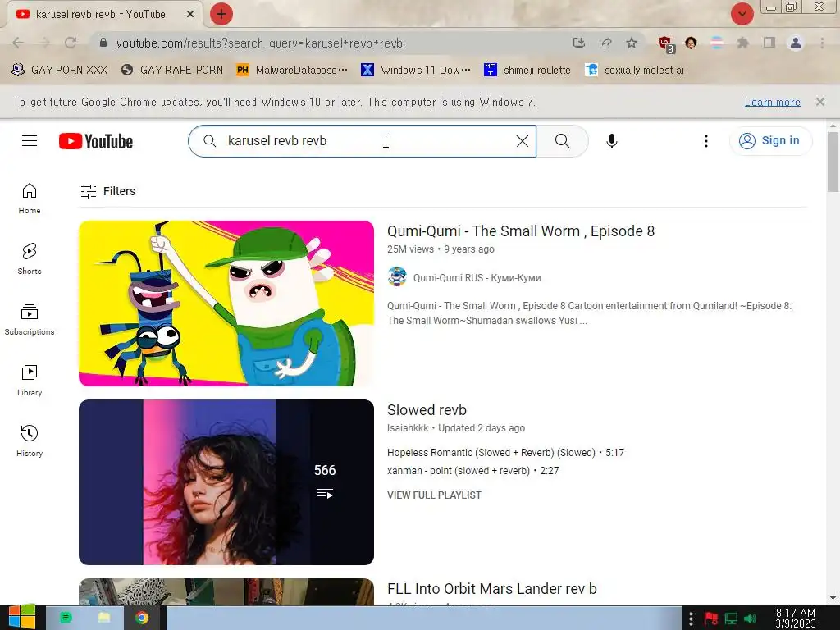Click the address bar URL
Screen dimensions: 840x630
pos(259,43)
